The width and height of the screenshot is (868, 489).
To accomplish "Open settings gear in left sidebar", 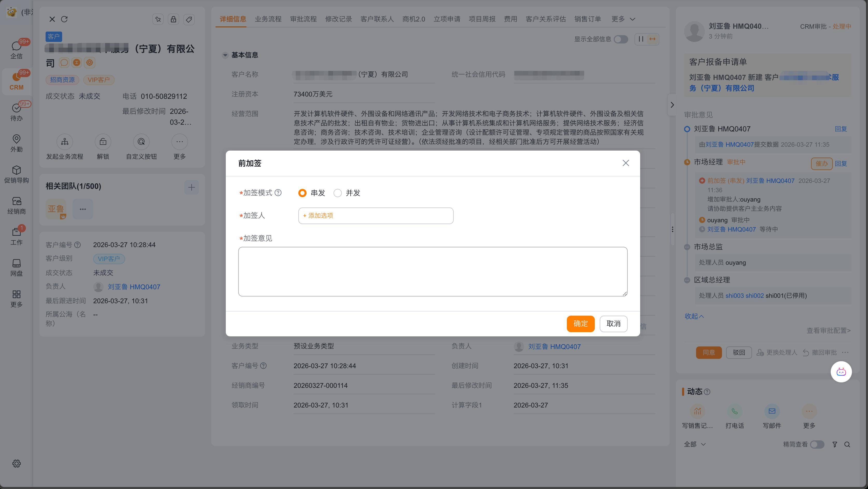I will point(16,464).
